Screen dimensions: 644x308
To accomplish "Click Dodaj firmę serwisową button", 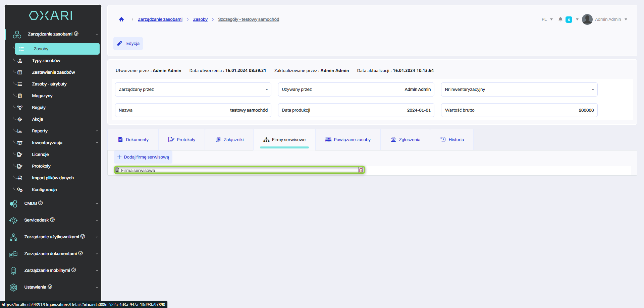I will 143,157.
